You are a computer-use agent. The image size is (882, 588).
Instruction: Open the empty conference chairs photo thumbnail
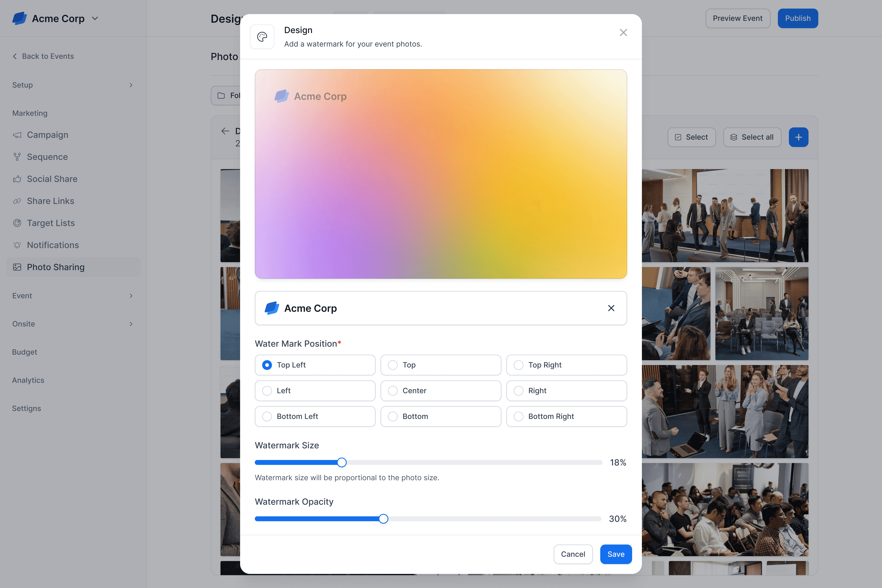coord(762,314)
